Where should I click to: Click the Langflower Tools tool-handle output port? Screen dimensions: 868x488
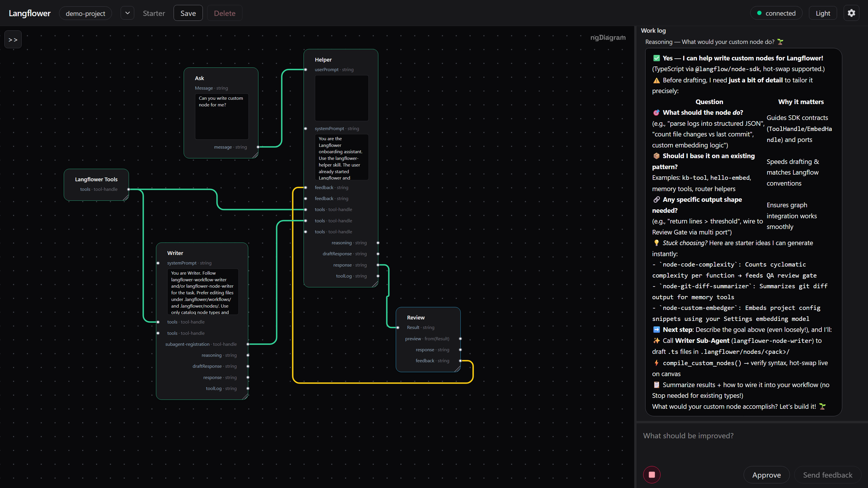pyautogui.click(x=128, y=189)
